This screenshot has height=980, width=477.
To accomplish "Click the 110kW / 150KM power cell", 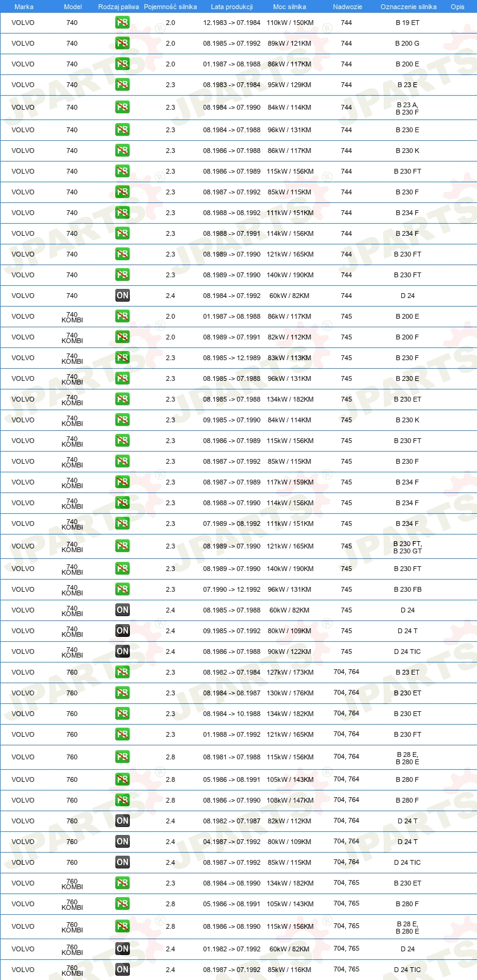I will pos(290,23).
